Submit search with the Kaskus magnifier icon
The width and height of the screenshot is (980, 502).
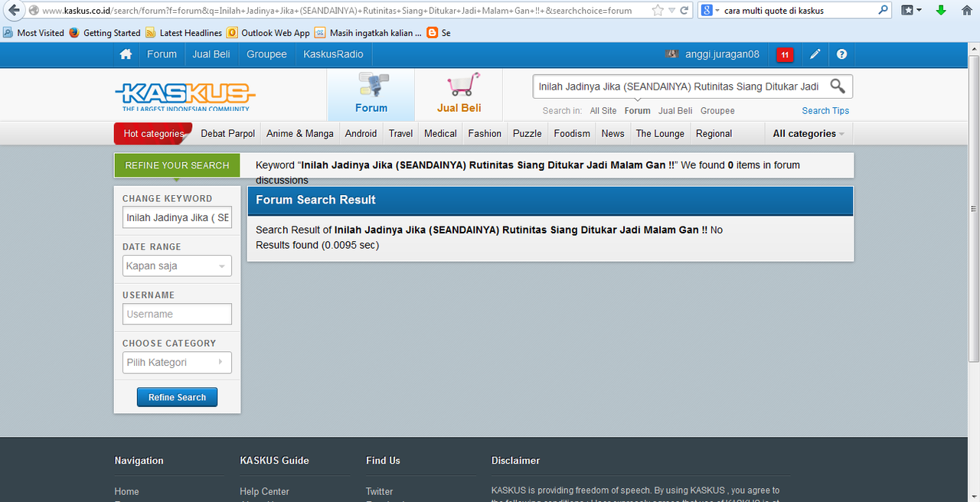pyautogui.click(x=838, y=86)
